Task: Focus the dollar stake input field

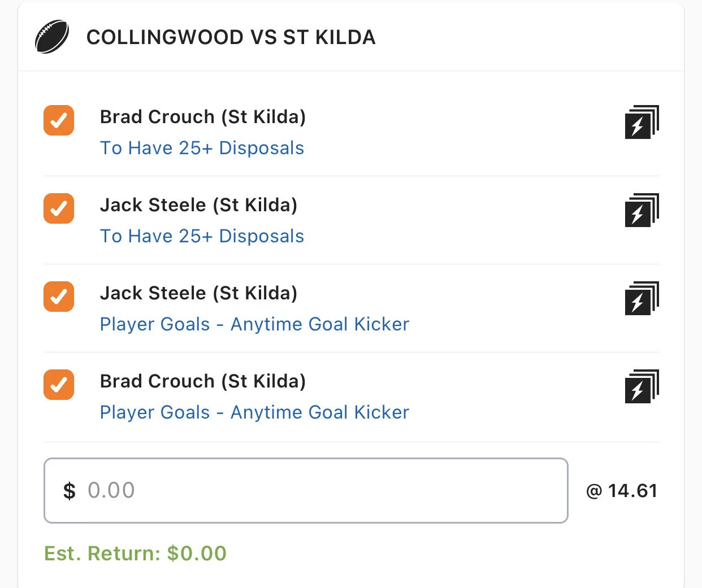Action: (306, 490)
